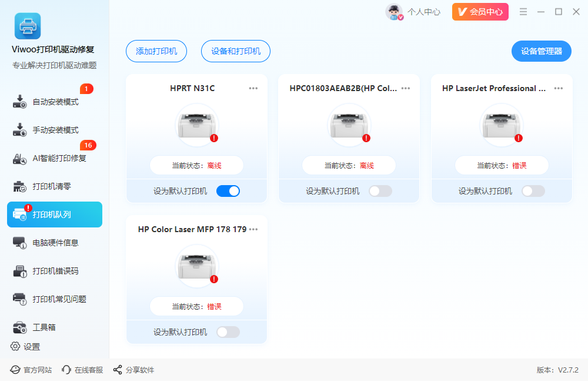Click the 官方网站 icon in footer
588x382 pixels.
pyautogui.click(x=15, y=370)
